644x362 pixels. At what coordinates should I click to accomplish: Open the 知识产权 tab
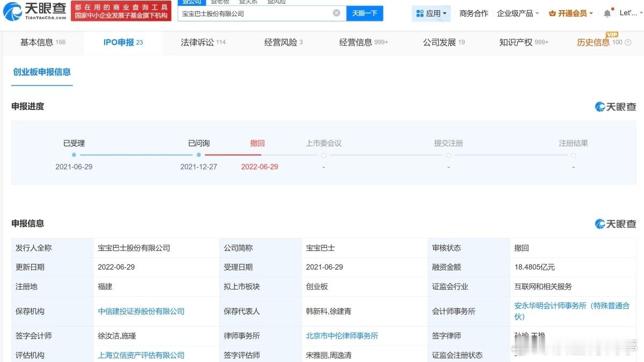(523, 42)
